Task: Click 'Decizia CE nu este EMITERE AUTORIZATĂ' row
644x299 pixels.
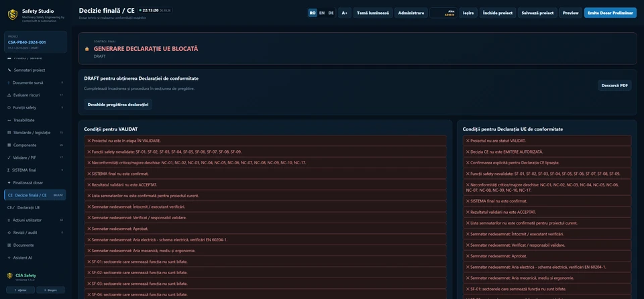Action: [547, 152]
